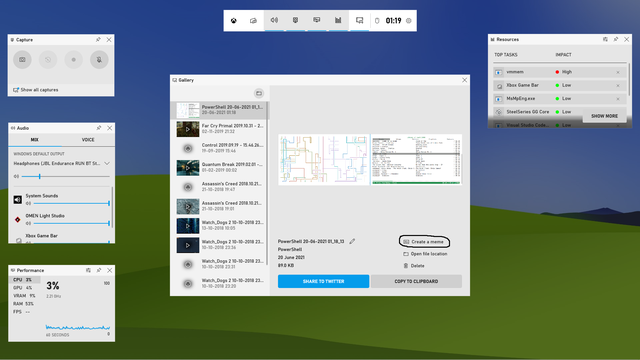640x360 pixels.
Task: Toggle the Gallery widget from the top bar
Action: pos(360,20)
